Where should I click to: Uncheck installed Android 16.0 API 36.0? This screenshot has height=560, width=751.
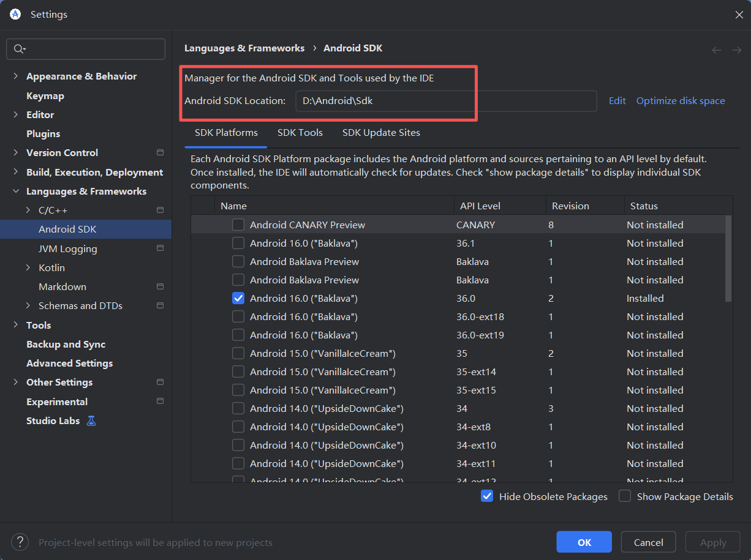pos(238,298)
